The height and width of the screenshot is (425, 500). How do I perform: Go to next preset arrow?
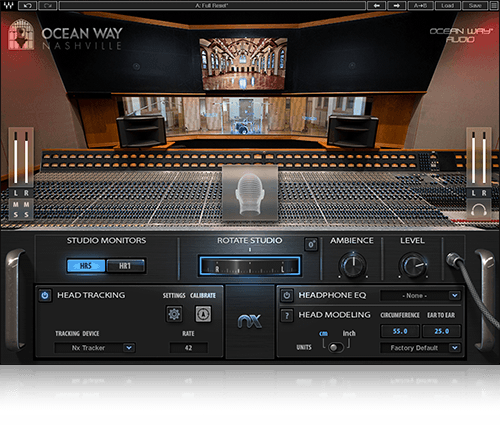[397, 6]
